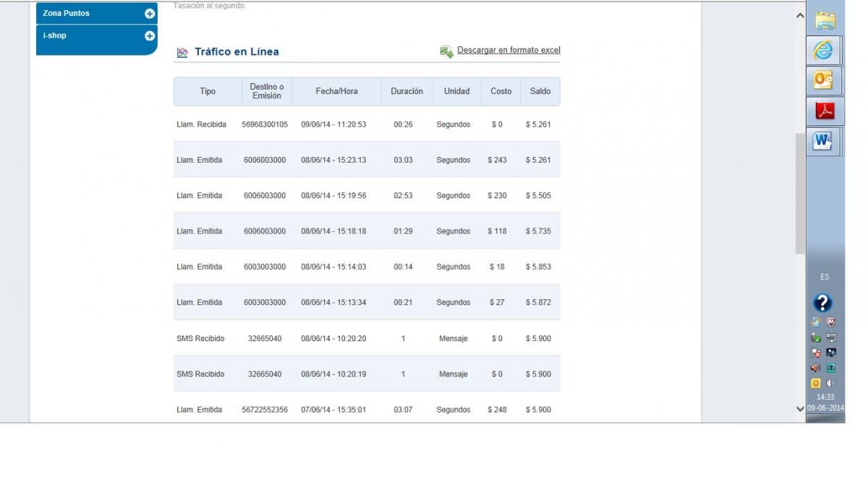Click the Tráfico en Línea heading
This screenshot has height=488, width=868.
(237, 52)
